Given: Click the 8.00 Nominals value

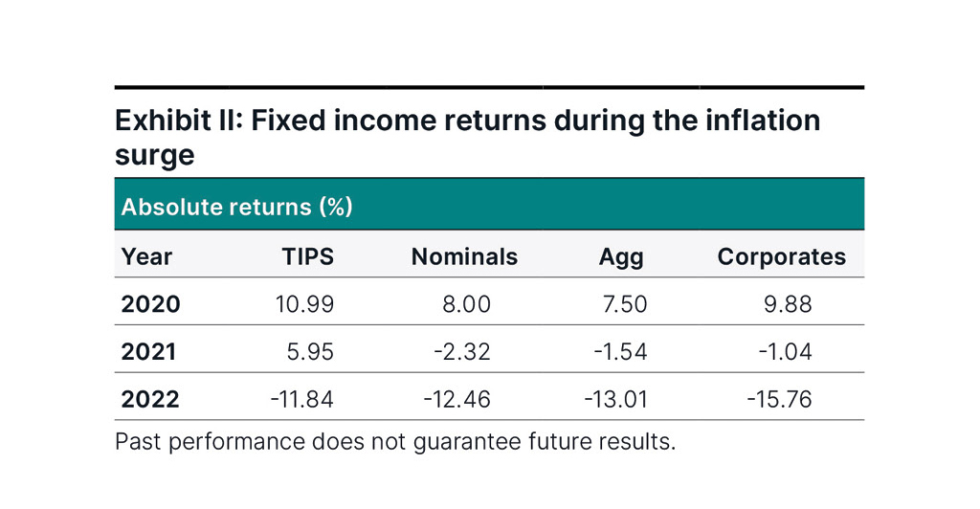Looking at the screenshot, I should pyautogui.click(x=466, y=304).
